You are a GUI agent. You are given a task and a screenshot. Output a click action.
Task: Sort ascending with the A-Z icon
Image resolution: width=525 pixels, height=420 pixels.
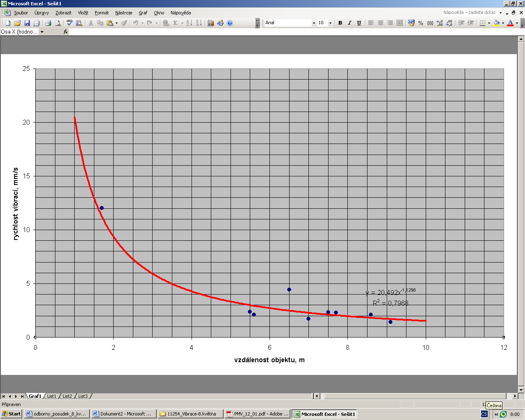[189, 23]
